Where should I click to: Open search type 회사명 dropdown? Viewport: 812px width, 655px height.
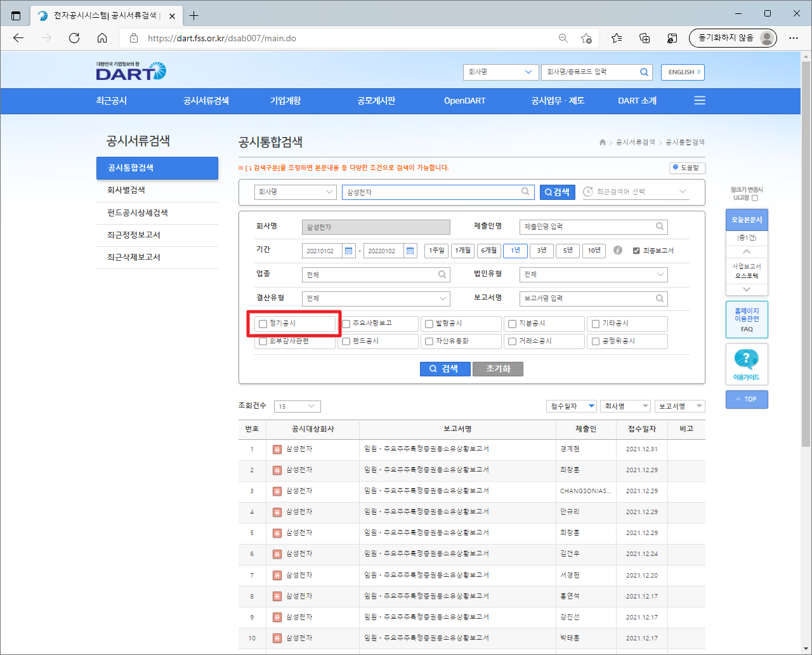point(295,192)
